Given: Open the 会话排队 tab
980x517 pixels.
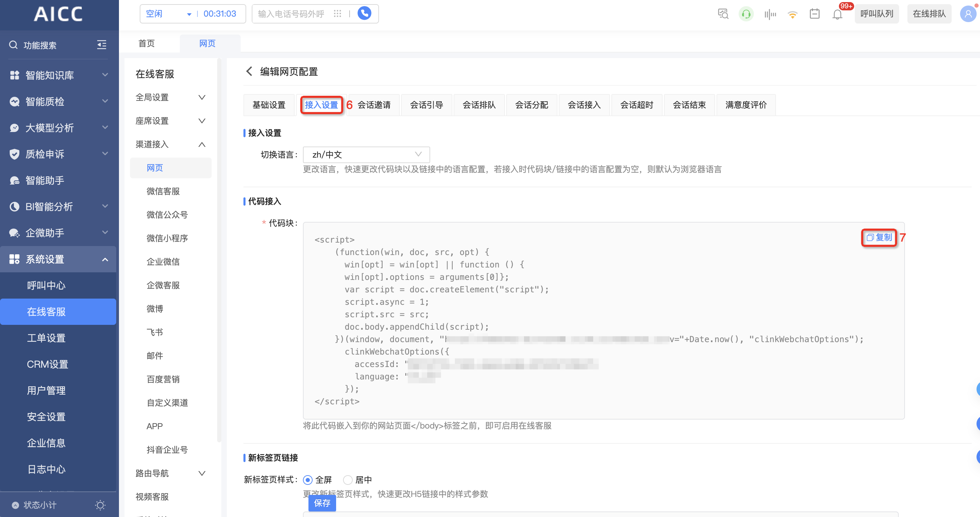Looking at the screenshot, I should (479, 105).
